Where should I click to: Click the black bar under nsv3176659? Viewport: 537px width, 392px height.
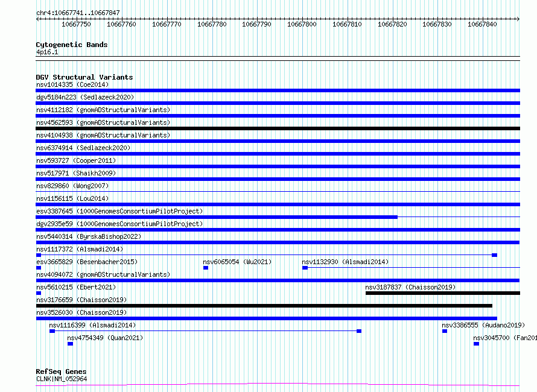(x=264, y=306)
